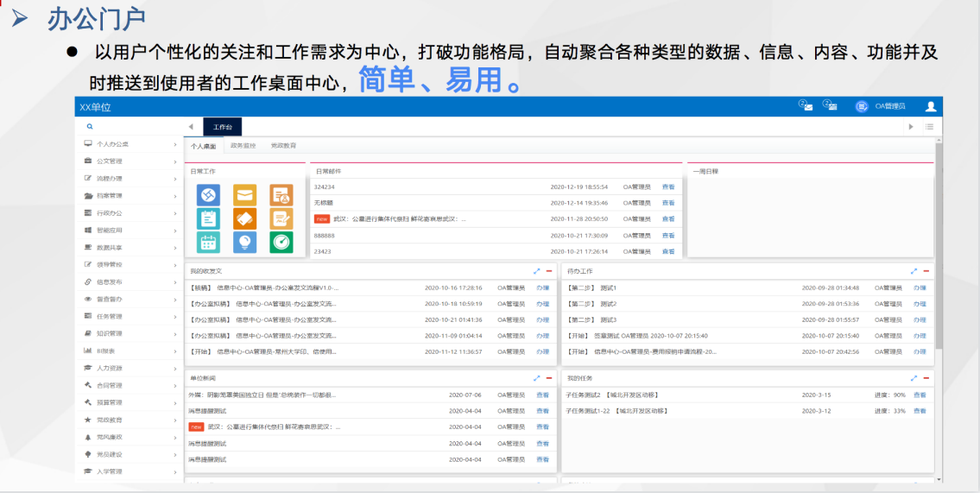Open the green gauge dashboard shortcut
Screen dimensions: 980x493
[281, 243]
